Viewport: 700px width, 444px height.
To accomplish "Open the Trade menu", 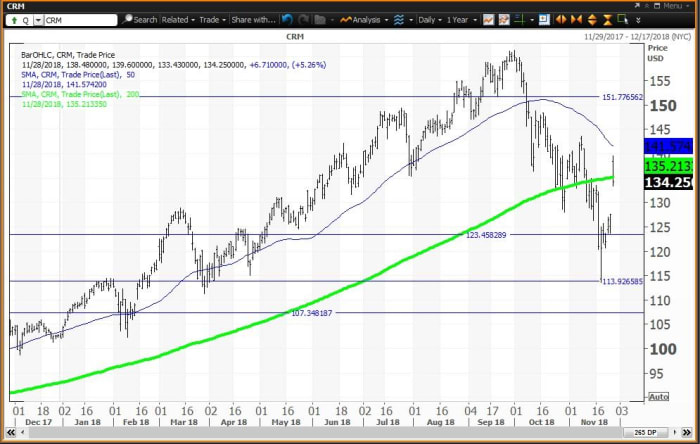I will point(212,20).
